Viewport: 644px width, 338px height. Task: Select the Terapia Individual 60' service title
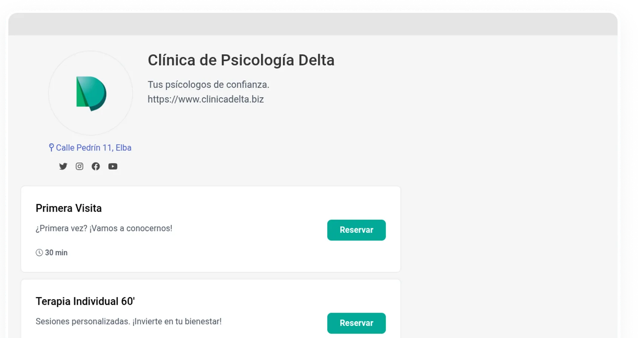pyautogui.click(x=85, y=301)
